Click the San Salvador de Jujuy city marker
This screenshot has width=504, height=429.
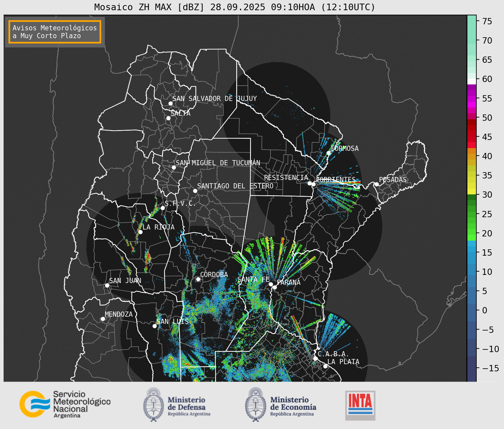[170, 103]
